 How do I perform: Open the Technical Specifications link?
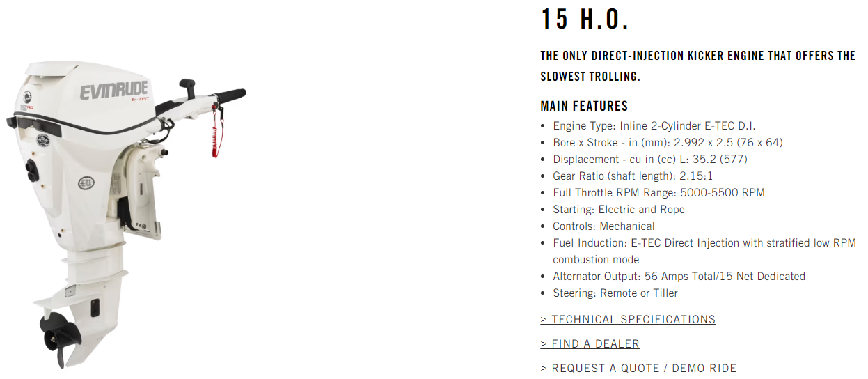(628, 320)
